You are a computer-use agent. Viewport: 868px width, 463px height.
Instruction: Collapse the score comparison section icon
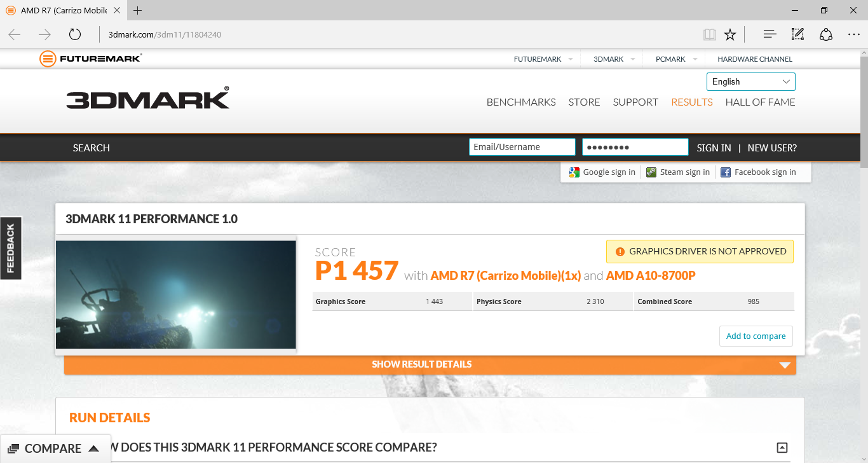(x=782, y=447)
